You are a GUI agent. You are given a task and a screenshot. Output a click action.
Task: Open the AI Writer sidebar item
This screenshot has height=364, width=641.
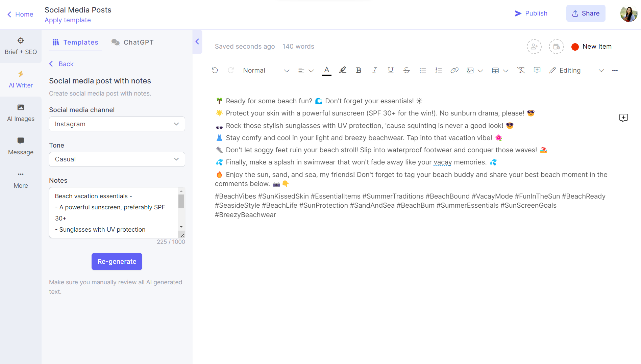point(21,79)
